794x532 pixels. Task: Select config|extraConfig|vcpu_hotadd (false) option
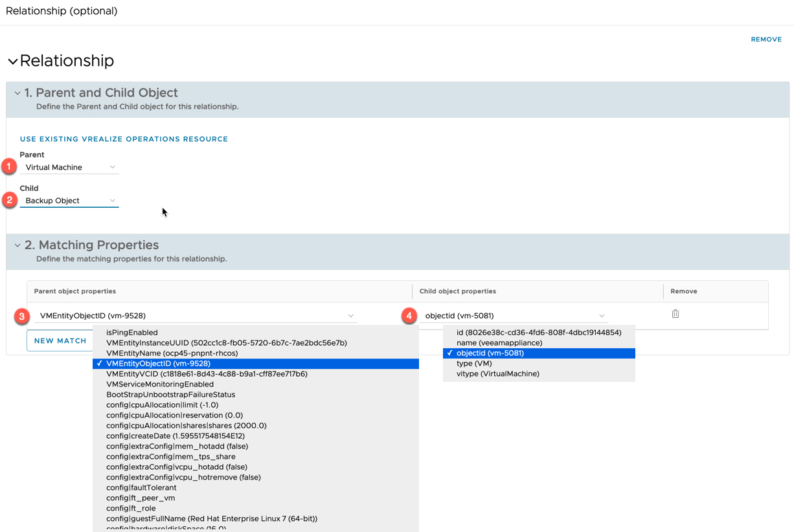coord(256,467)
